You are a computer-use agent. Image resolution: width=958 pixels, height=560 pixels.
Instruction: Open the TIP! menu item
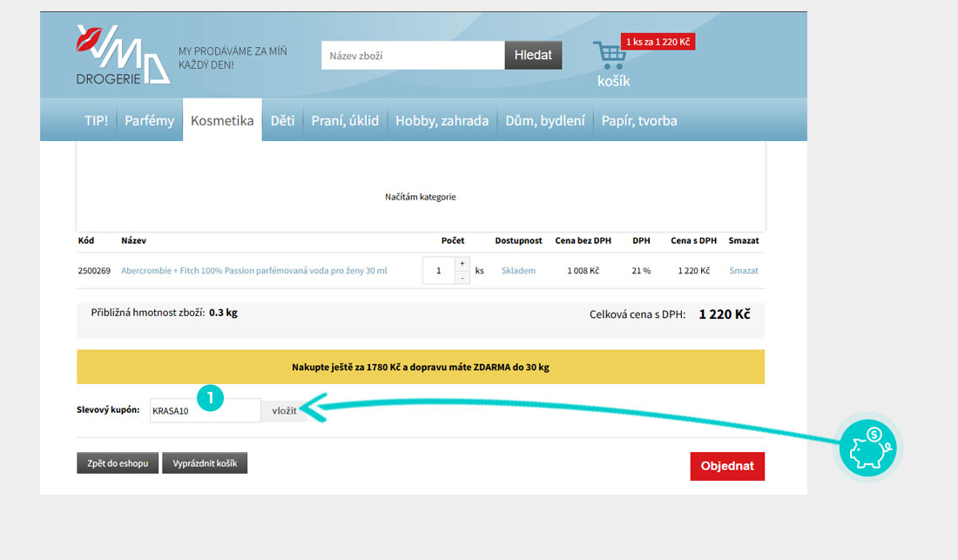(96, 121)
